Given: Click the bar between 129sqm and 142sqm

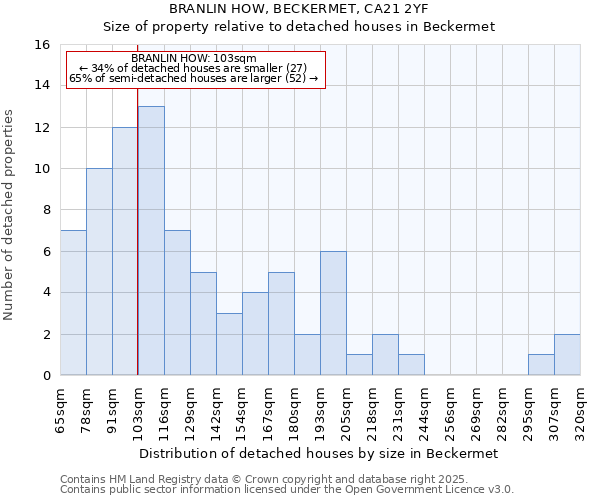Looking at the screenshot, I should (204, 324).
